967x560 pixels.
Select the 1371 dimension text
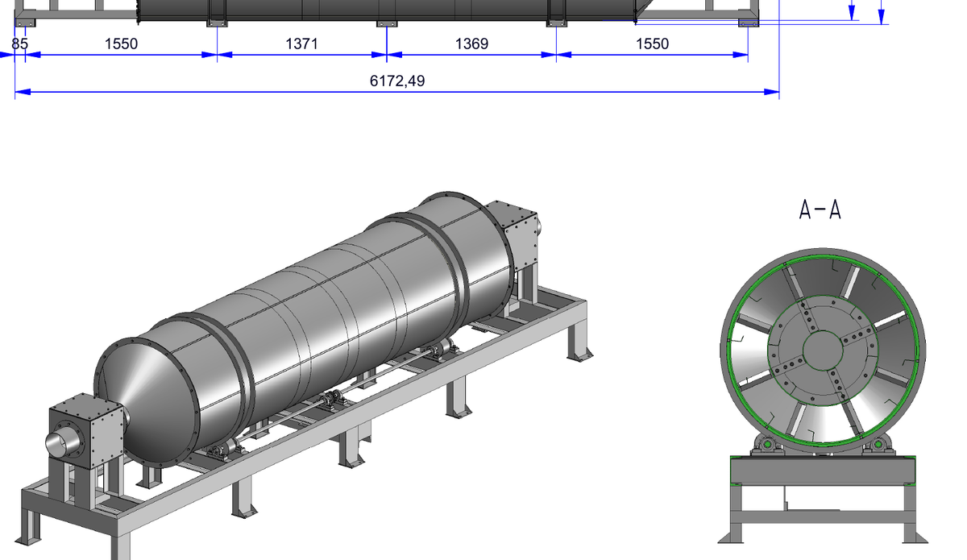click(301, 44)
